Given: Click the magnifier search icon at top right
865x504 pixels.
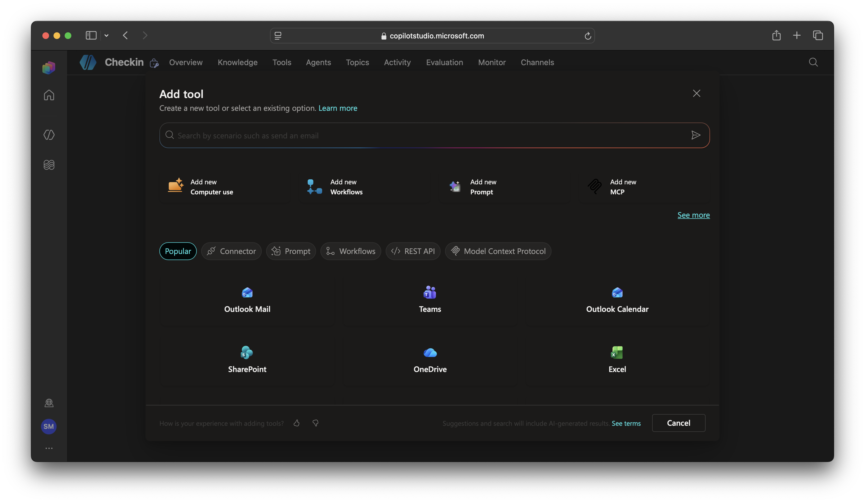Looking at the screenshot, I should coord(813,62).
